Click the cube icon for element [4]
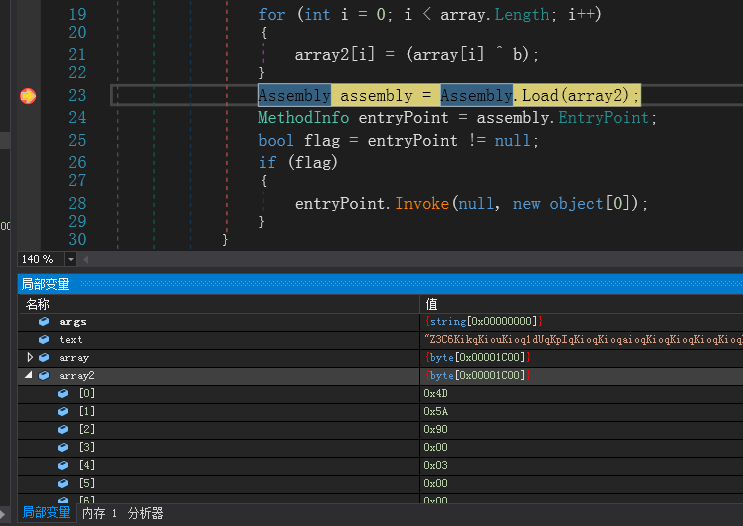 pos(63,465)
